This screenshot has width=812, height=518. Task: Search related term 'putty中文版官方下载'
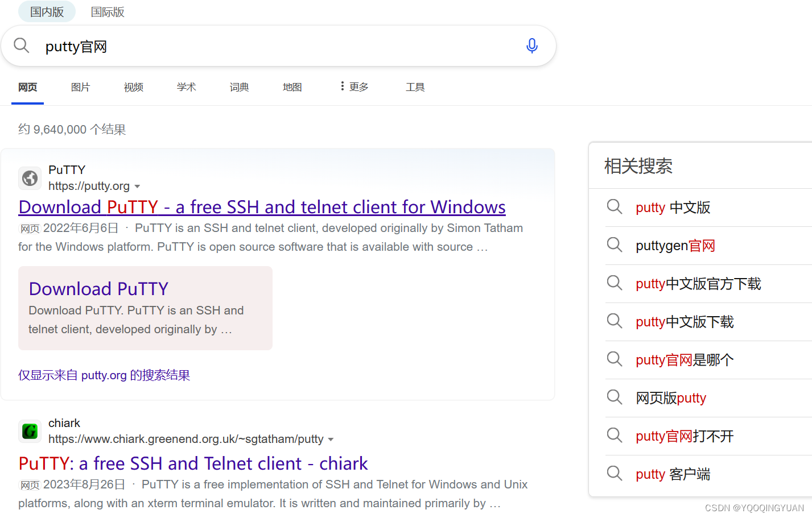(x=698, y=284)
